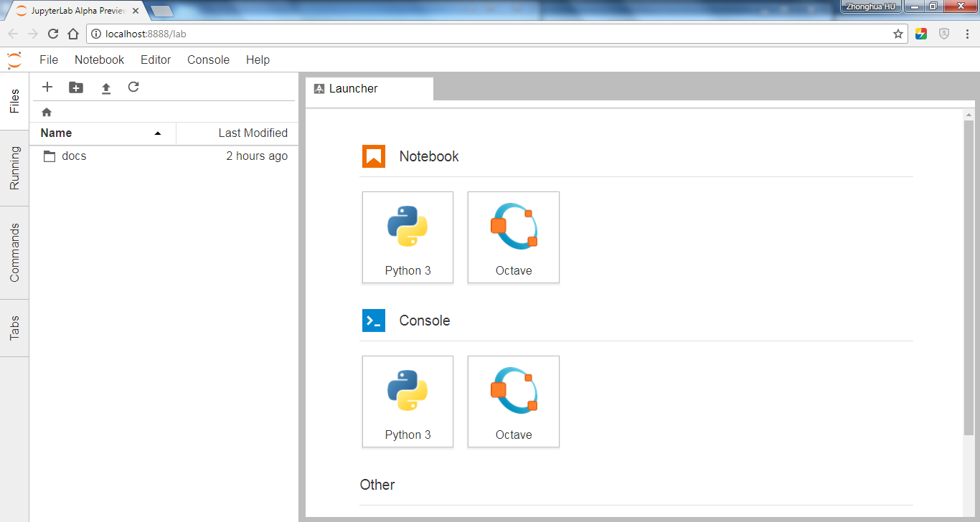
Task: Click the sort arrow in Name header
Action: [158, 133]
